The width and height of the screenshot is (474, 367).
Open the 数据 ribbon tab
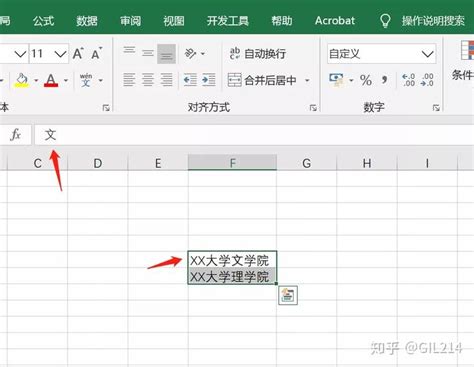[x=87, y=21]
